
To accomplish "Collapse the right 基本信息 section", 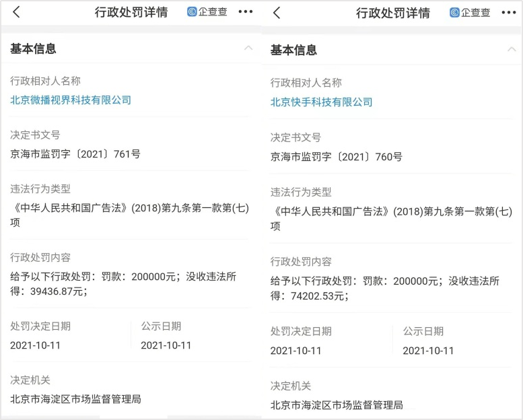I will pos(512,49).
